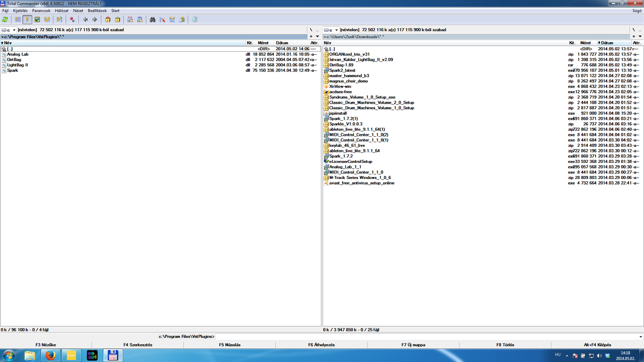Open the Kijelölés menu
The image size is (644, 362).
point(20,11)
